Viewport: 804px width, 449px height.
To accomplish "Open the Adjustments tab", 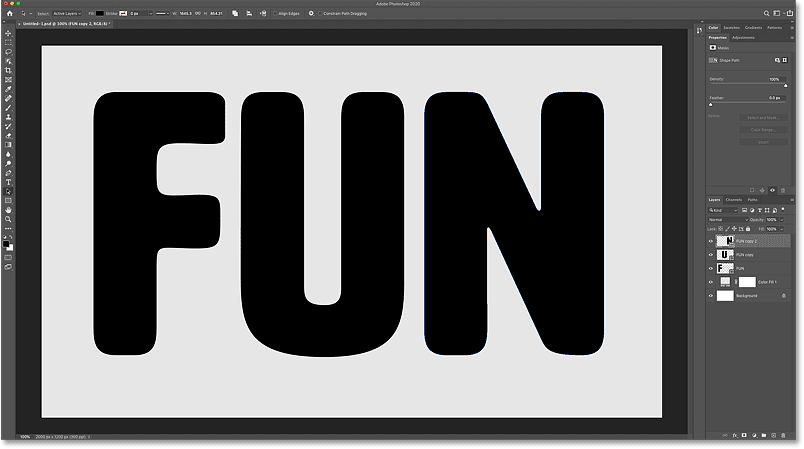I will [744, 37].
